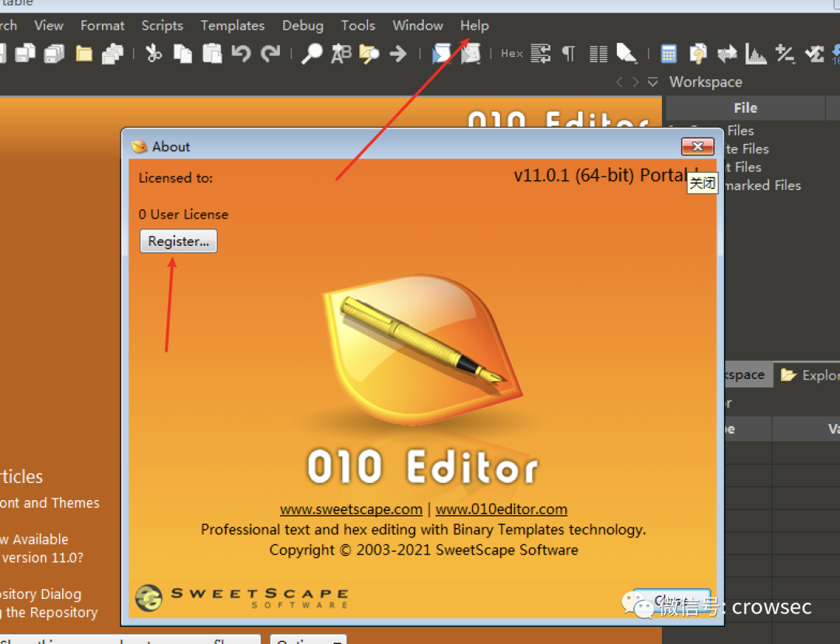Open the Help menu
The width and height of the screenshot is (840, 644).
click(x=474, y=25)
